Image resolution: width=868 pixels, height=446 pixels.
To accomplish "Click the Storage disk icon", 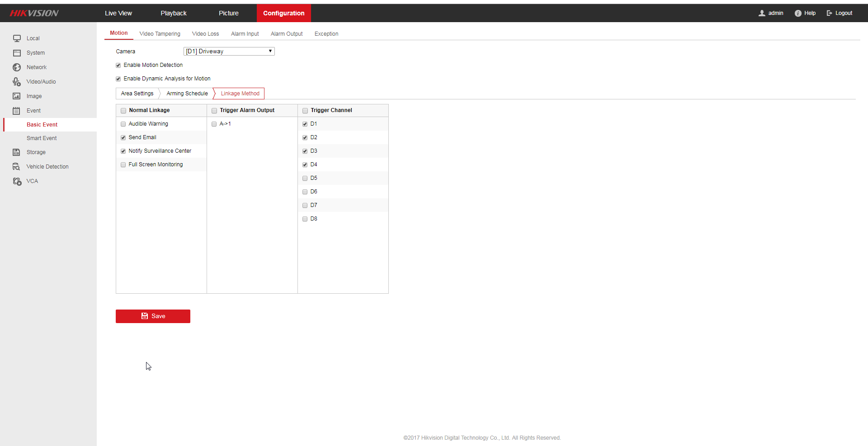I will click(17, 152).
